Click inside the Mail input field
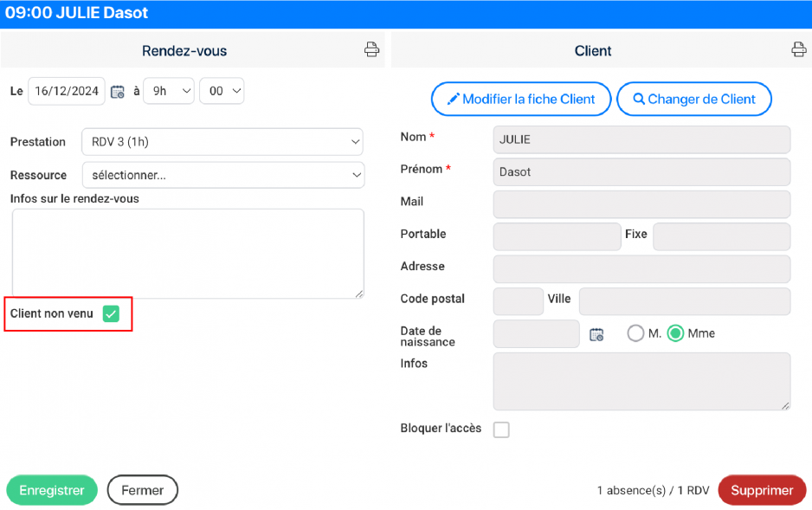The width and height of the screenshot is (812, 510). (641, 203)
